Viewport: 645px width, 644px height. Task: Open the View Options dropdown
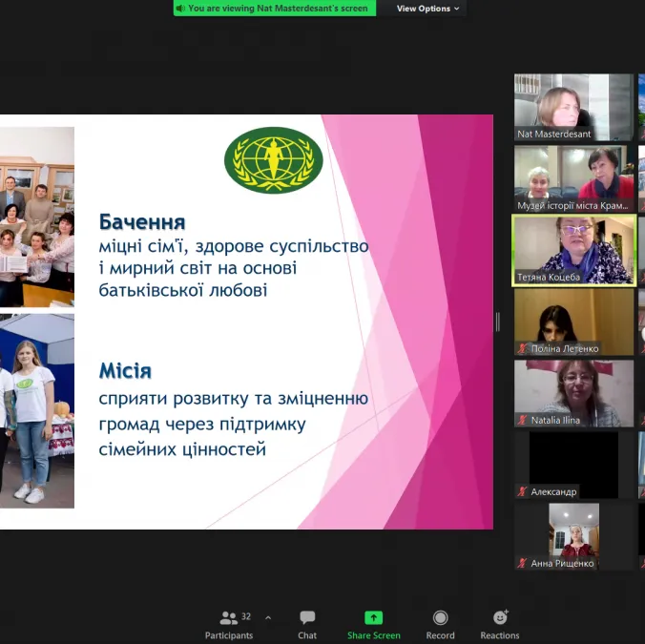click(427, 9)
